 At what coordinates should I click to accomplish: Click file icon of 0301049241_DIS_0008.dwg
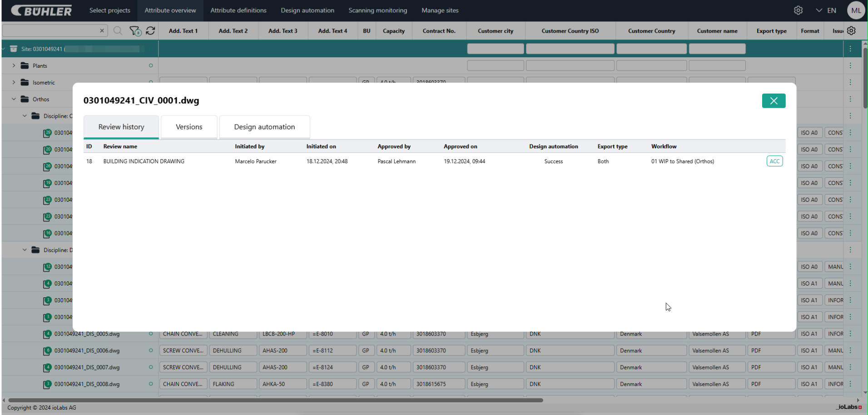point(47,384)
